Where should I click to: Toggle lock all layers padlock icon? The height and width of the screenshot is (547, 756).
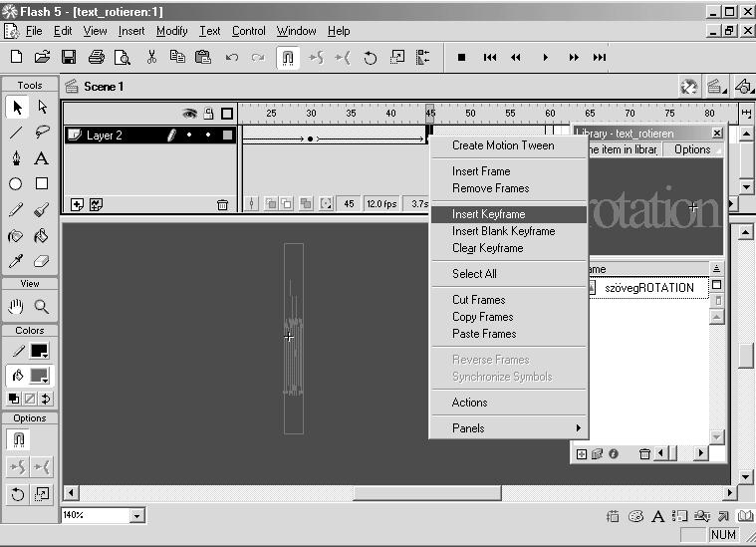pos(208,114)
